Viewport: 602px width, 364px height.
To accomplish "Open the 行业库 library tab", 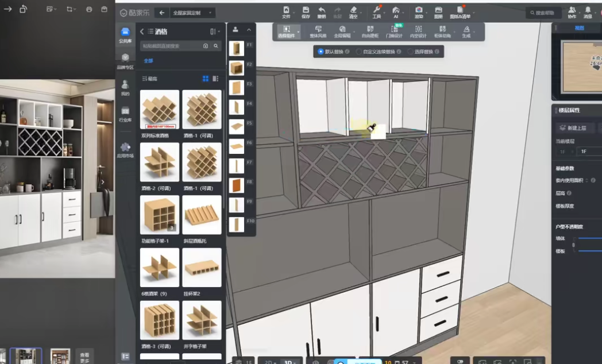I will (x=125, y=113).
